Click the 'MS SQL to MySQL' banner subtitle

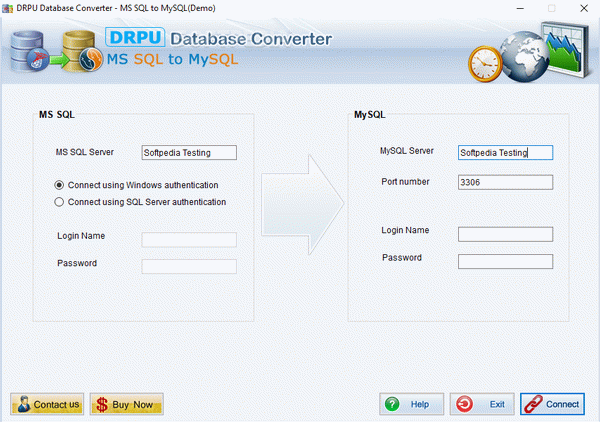(172, 59)
